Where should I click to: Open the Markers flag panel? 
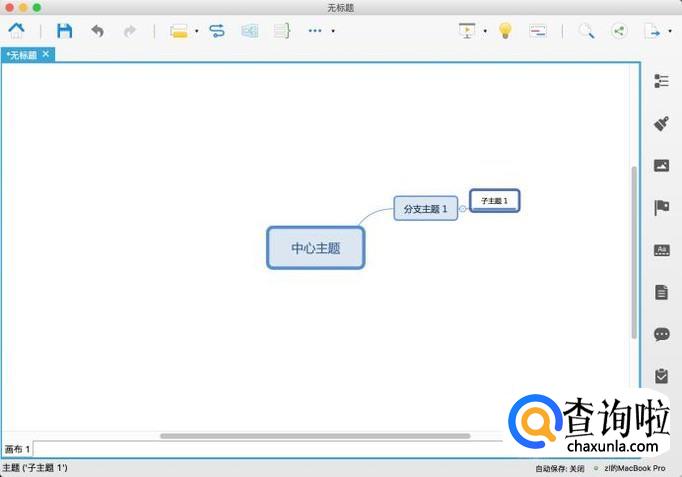click(661, 207)
